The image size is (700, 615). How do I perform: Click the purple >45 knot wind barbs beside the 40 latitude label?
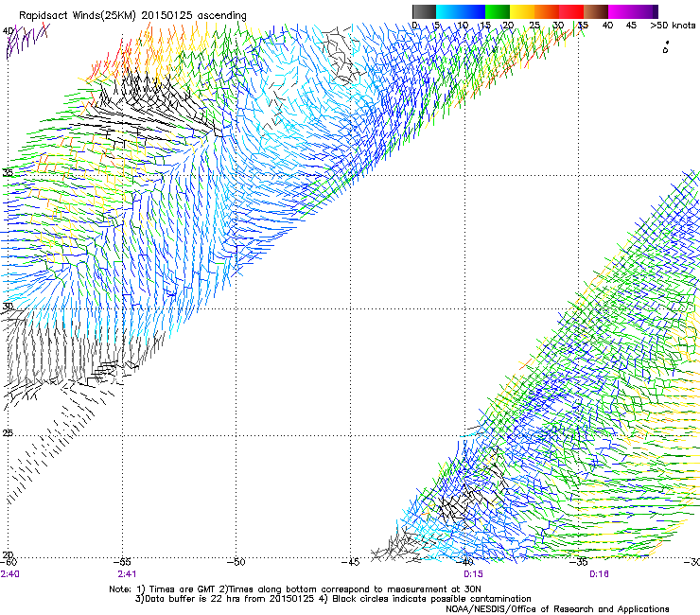coord(26,40)
